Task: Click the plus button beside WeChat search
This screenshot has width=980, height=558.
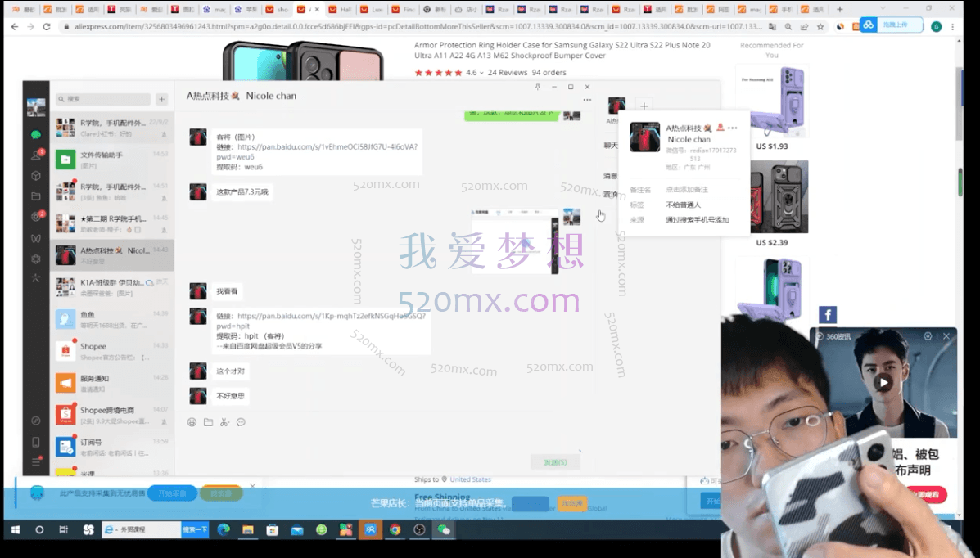Action: point(161,99)
